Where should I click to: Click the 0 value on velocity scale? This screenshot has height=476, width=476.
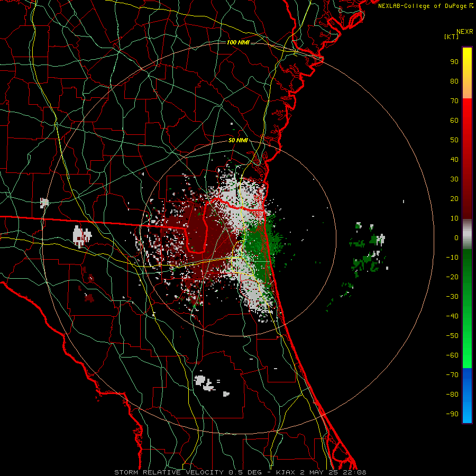click(456, 237)
